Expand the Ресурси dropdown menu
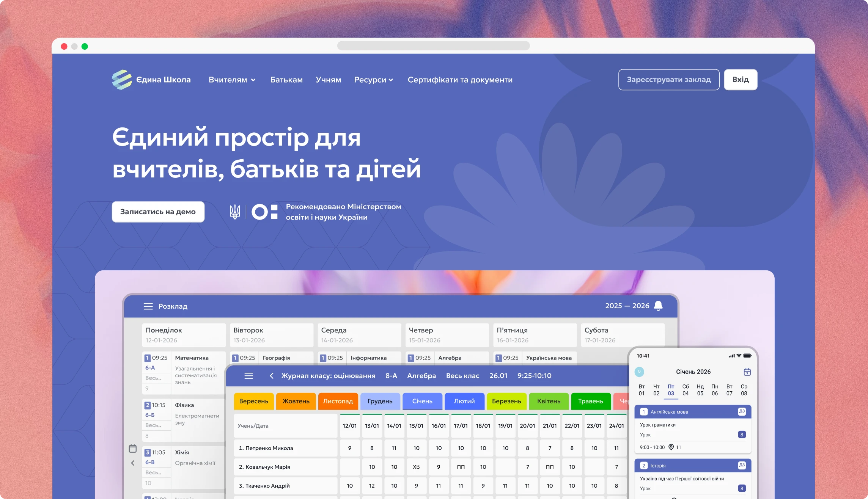Screen dimensions: 868x499 (374, 80)
